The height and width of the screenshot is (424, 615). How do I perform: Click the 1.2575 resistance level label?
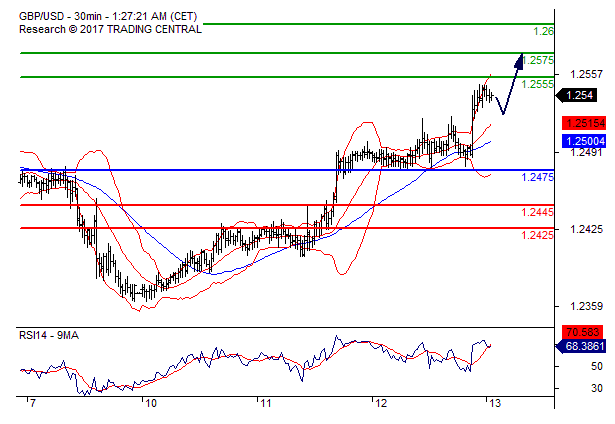(x=539, y=60)
